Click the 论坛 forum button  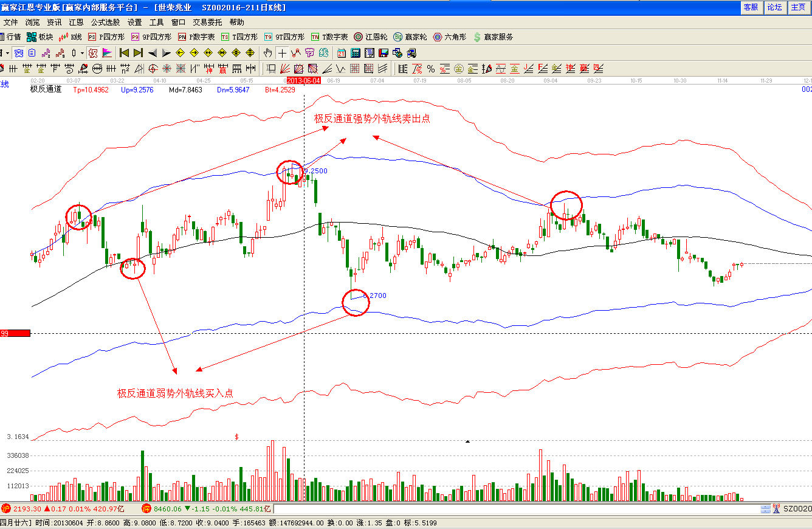(x=774, y=7)
